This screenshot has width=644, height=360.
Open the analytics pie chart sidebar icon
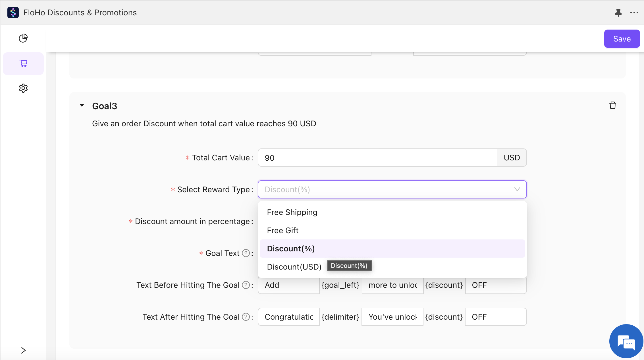23,38
